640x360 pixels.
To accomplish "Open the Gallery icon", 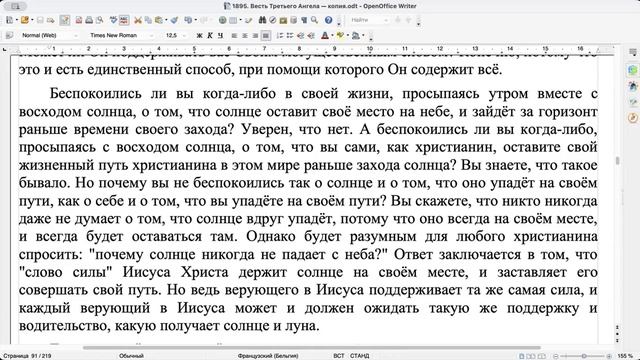I will click(x=283, y=20).
